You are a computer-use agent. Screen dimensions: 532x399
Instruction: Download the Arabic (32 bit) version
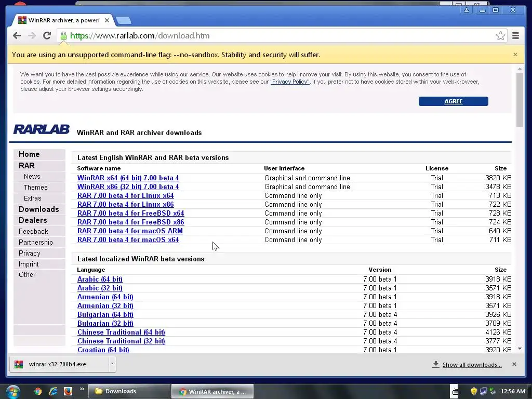coord(100,288)
